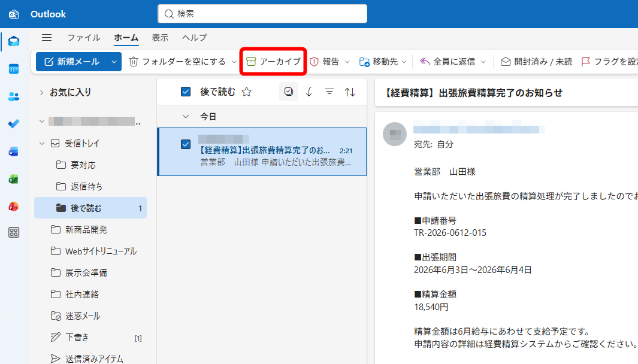The width and height of the screenshot is (638, 364).
Task: Open the 全員に返信 dropdown arrow
Action: point(483,62)
